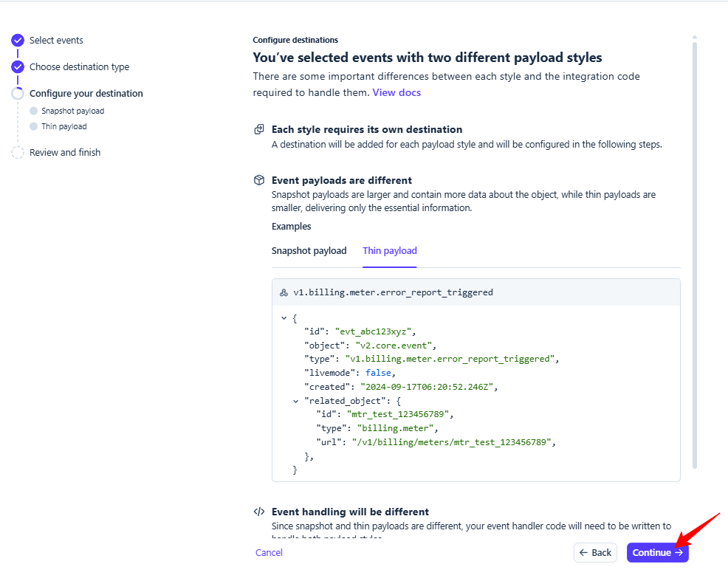Select the Snapshot payload sub-step bullet
728x581 pixels.
point(33,111)
